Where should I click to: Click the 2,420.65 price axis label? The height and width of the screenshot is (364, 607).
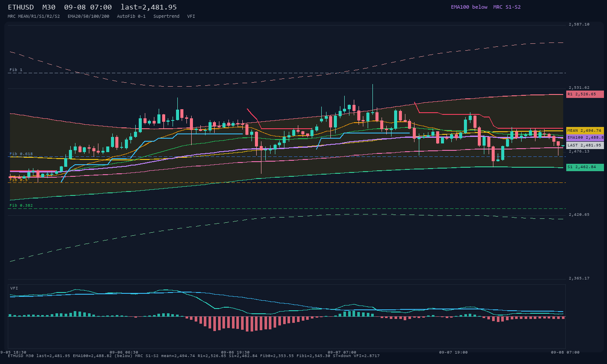[x=579, y=214]
